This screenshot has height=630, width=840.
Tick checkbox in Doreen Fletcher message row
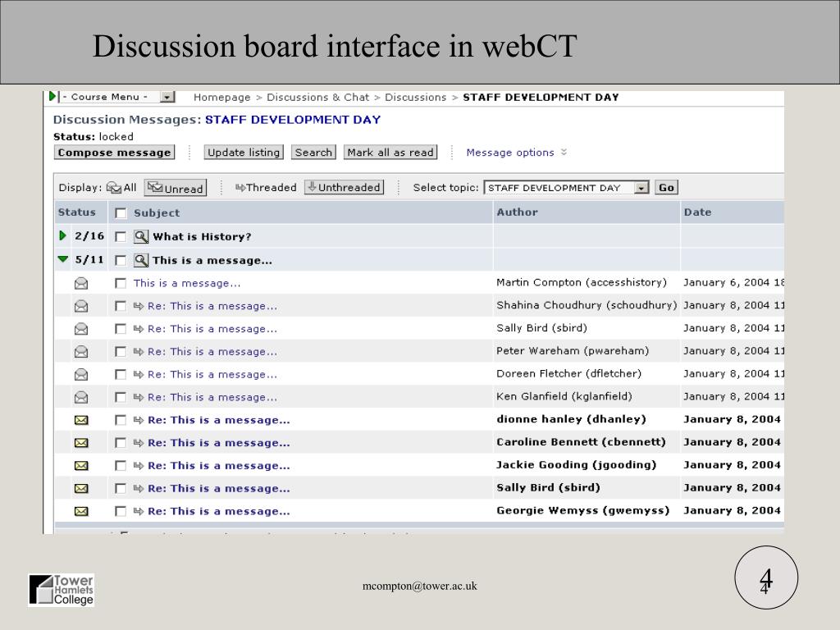click(121, 374)
